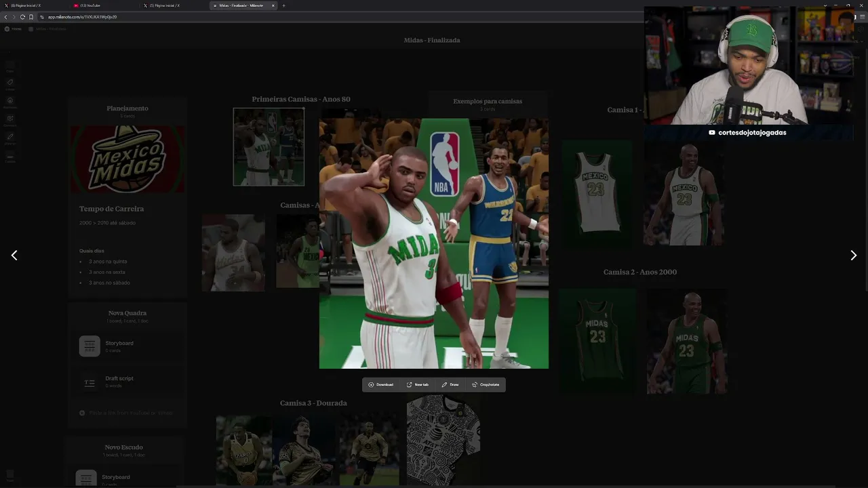Open the Storyboard board under Nova Quadra
This screenshot has height=488, width=868.
[x=90, y=346]
